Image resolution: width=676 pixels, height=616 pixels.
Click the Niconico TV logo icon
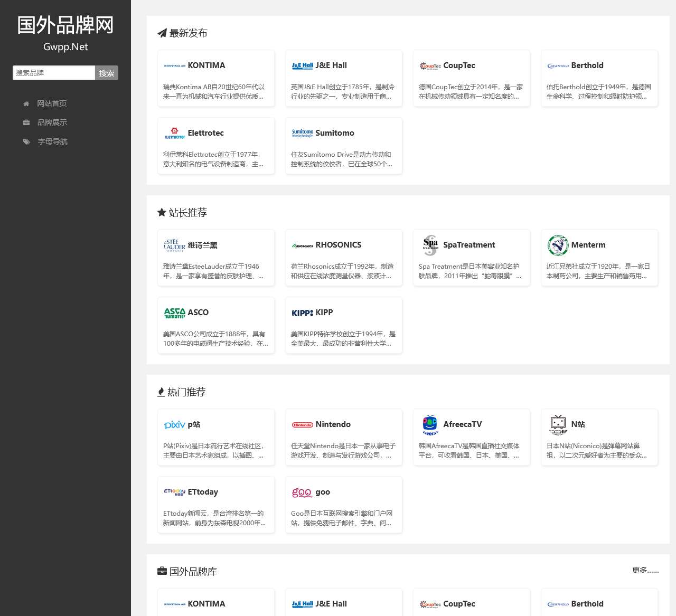click(558, 424)
